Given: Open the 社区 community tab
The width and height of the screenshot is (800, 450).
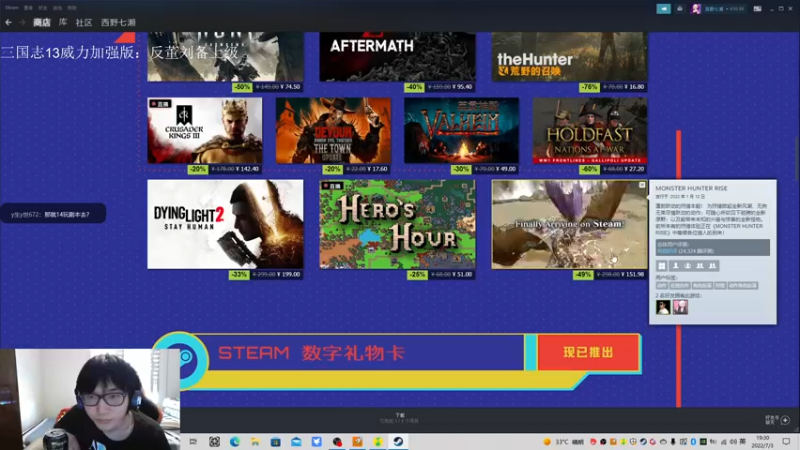Looking at the screenshot, I should pyautogui.click(x=84, y=22).
